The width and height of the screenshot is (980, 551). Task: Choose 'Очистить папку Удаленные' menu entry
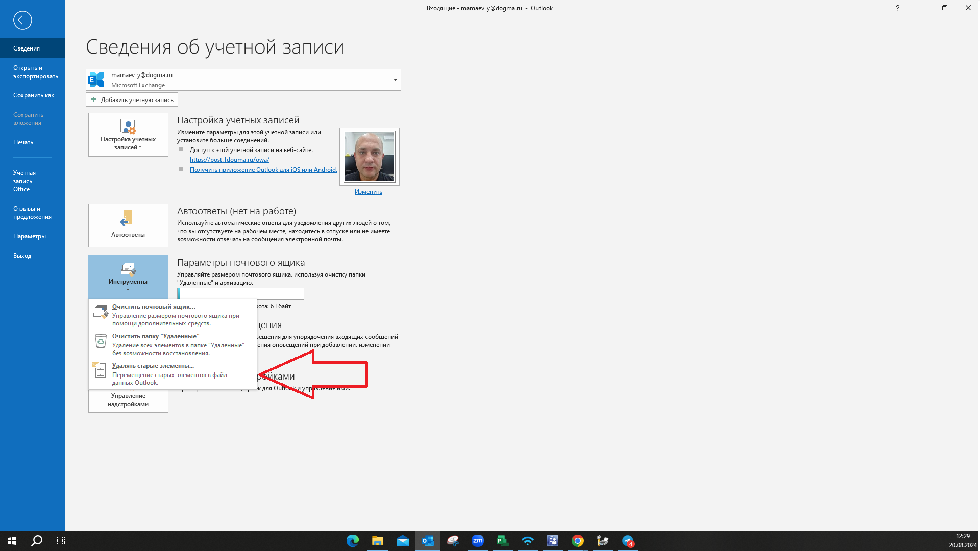[156, 336]
